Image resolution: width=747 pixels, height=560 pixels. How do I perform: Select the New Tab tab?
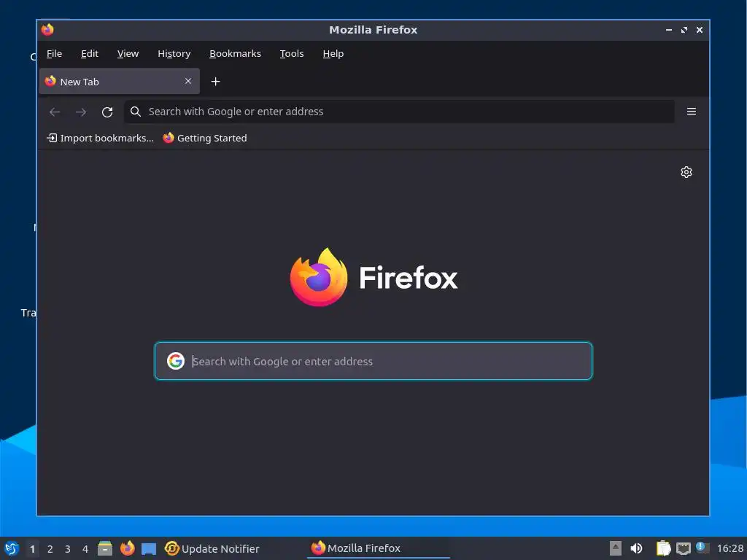tap(119, 82)
